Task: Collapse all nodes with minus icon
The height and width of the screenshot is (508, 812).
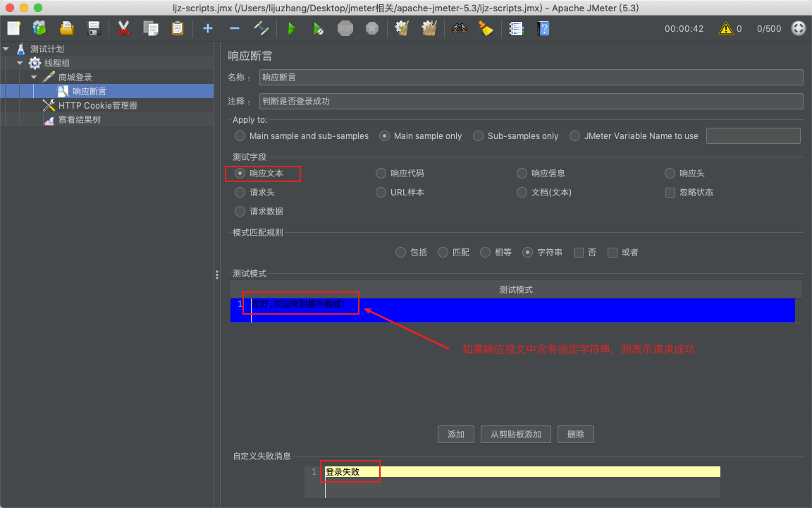Action: pyautogui.click(x=235, y=28)
